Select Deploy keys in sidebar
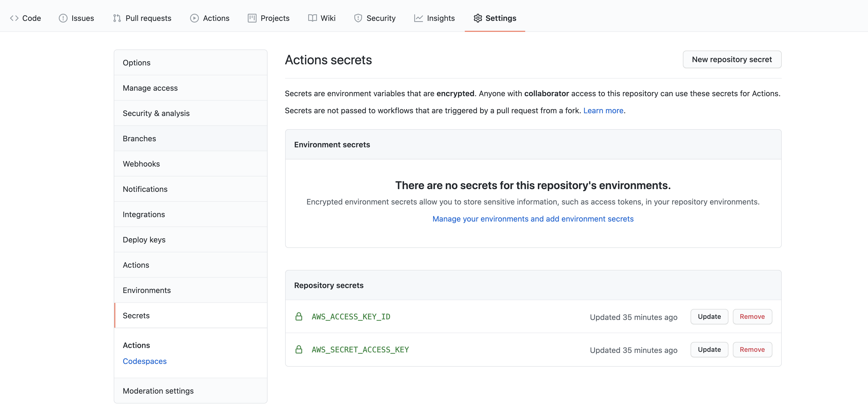Image resolution: width=868 pixels, height=420 pixels. pyautogui.click(x=144, y=240)
